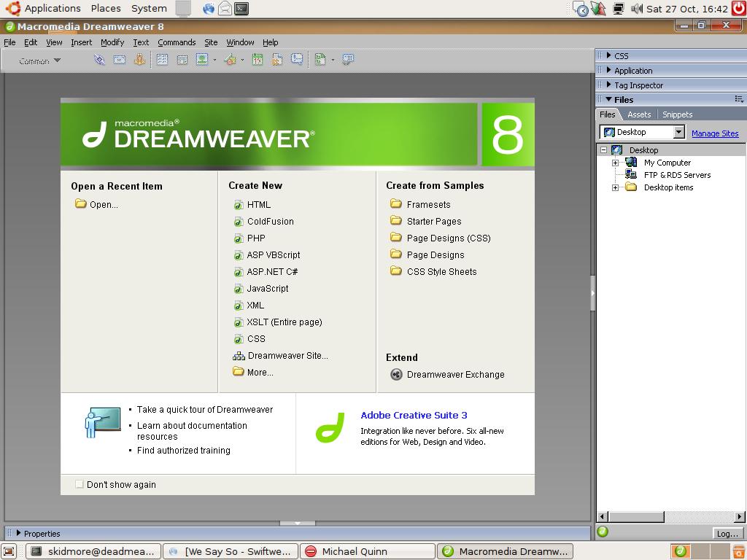Click the Insert Table icon

162,60
